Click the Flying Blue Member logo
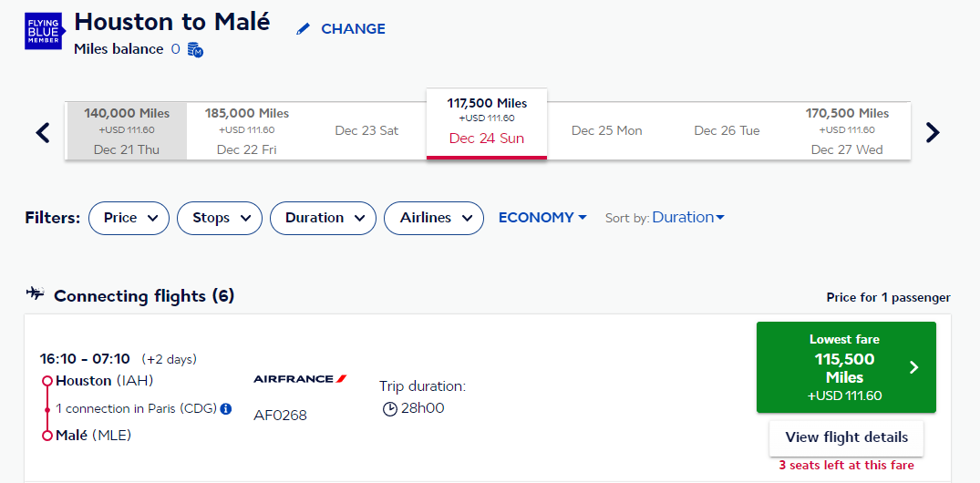Screen dimensions: 980x483 (45, 31)
